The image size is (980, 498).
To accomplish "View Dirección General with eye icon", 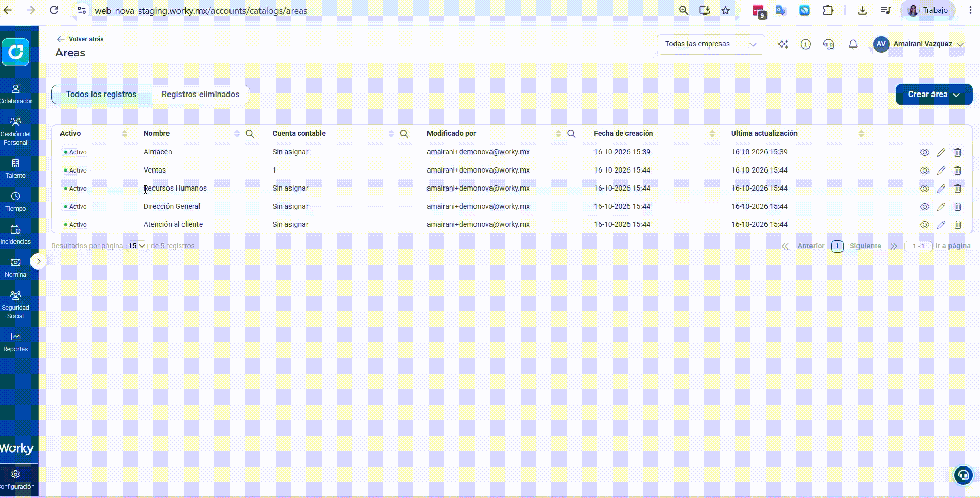I will tap(925, 207).
